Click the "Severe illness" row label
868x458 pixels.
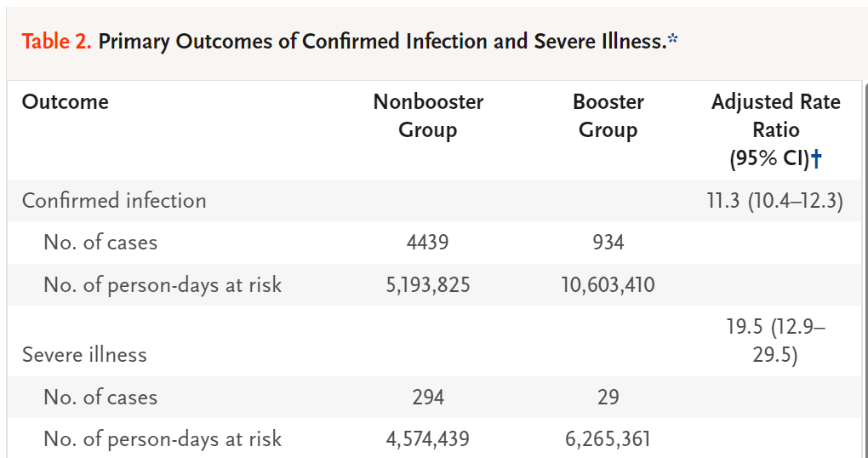[x=84, y=355]
